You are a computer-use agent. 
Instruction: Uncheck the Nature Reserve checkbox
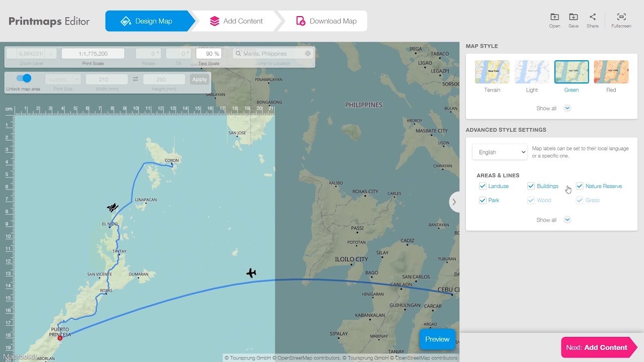point(580,186)
